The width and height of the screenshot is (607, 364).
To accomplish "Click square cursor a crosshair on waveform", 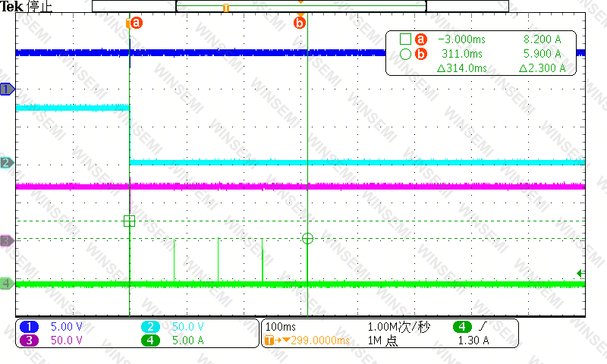I will 129,221.
